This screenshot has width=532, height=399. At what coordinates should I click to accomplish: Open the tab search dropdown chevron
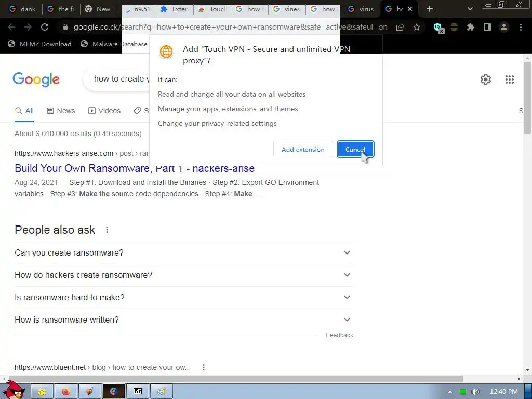point(470,9)
